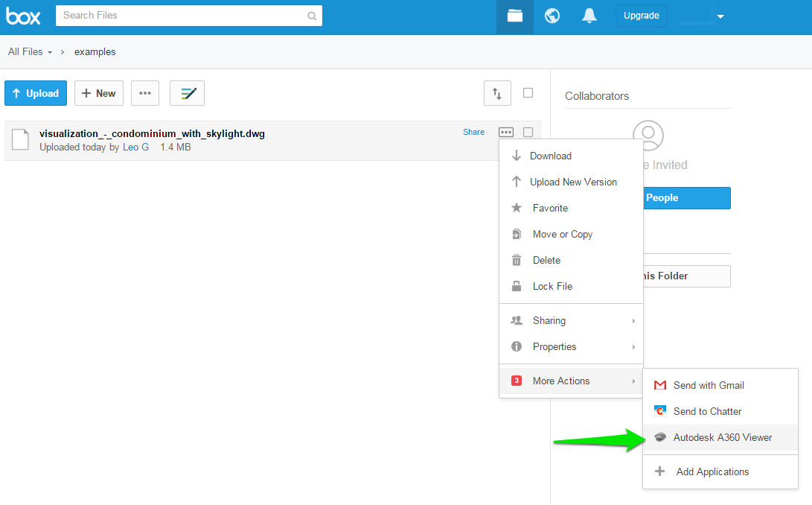This screenshot has width=812, height=505.
Task: Click the partially hidden Folder button
Action: pyautogui.click(x=687, y=276)
